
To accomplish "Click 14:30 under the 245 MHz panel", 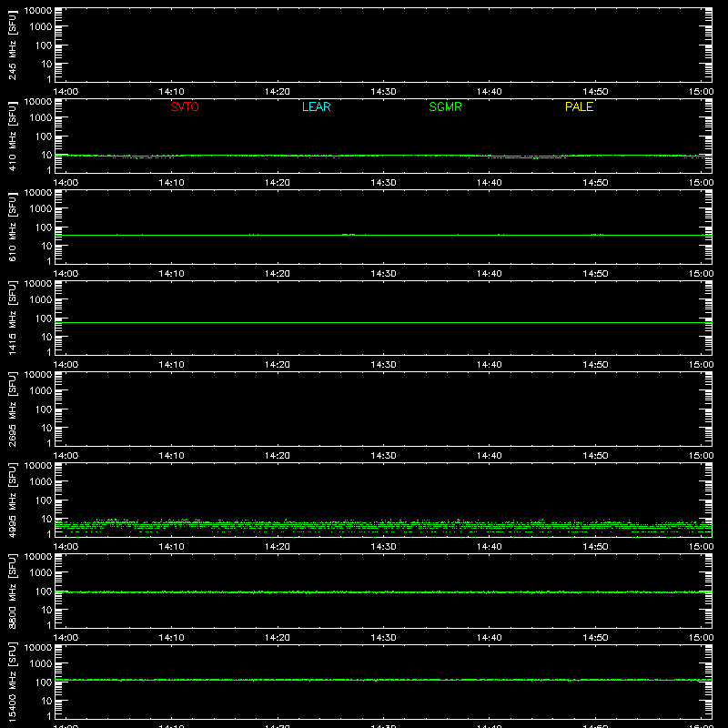I will [x=383, y=92].
